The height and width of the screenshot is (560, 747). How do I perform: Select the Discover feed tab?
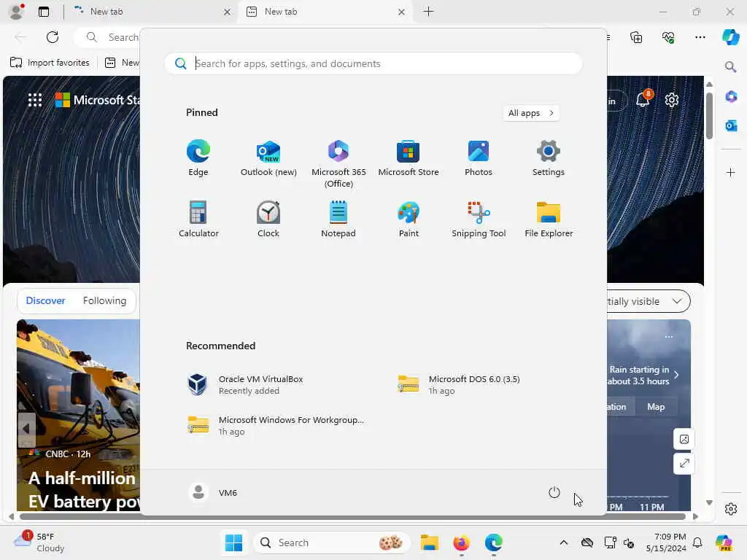[45, 300]
